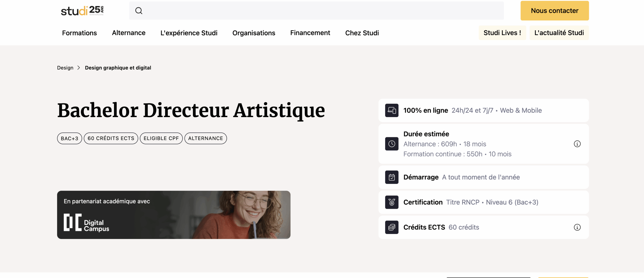Click the Bachelor Directeur Artistique heading
The height and width of the screenshot is (278, 644).
(191, 110)
